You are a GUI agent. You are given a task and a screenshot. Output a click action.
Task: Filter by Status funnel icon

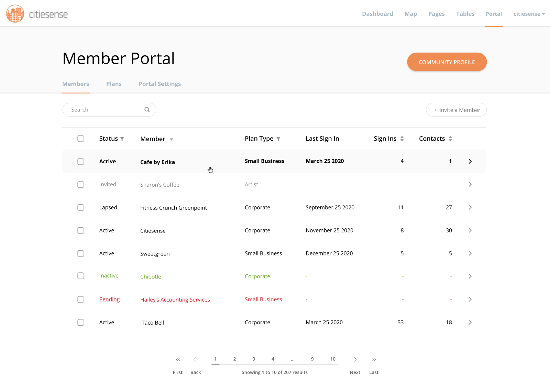[x=122, y=139]
